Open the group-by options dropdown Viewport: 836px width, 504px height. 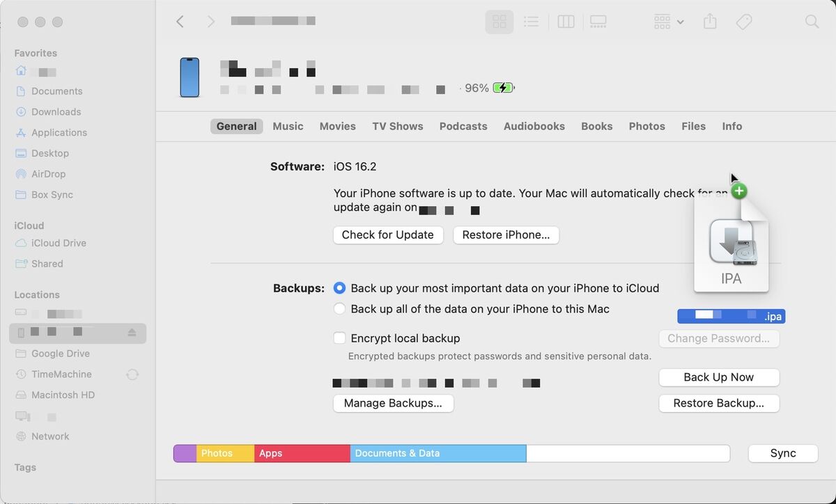(669, 22)
